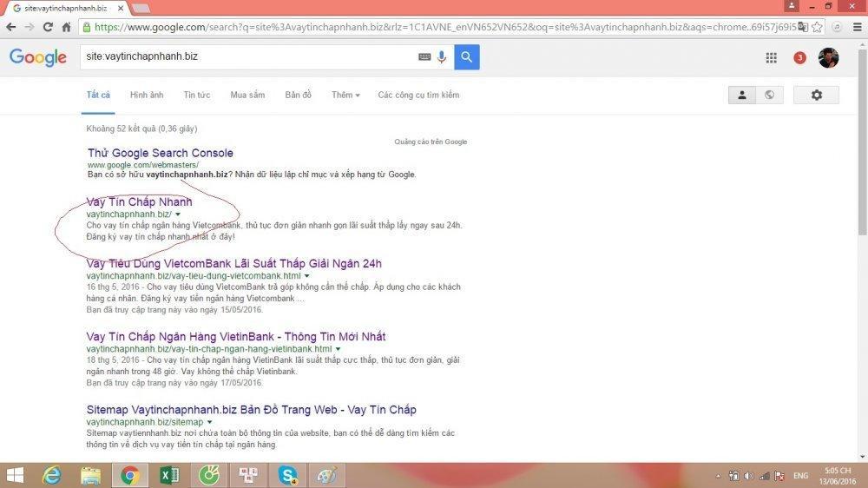
Task: Click the browser forward arrow
Action: click(x=30, y=27)
